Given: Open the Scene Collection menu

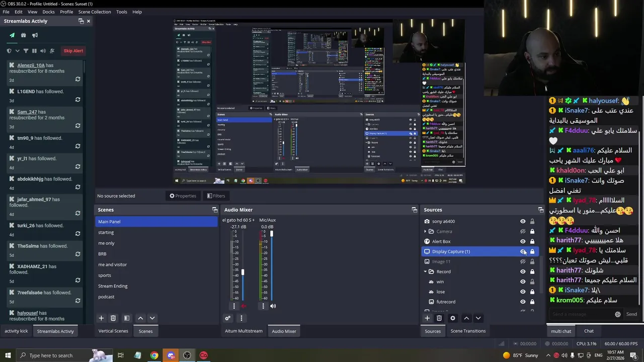Looking at the screenshot, I should click(x=95, y=12).
